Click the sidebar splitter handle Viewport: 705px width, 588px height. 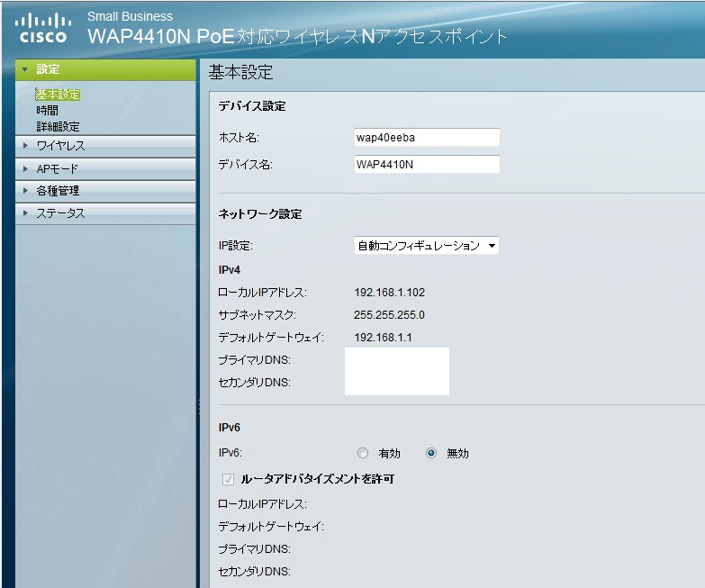[199, 408]
